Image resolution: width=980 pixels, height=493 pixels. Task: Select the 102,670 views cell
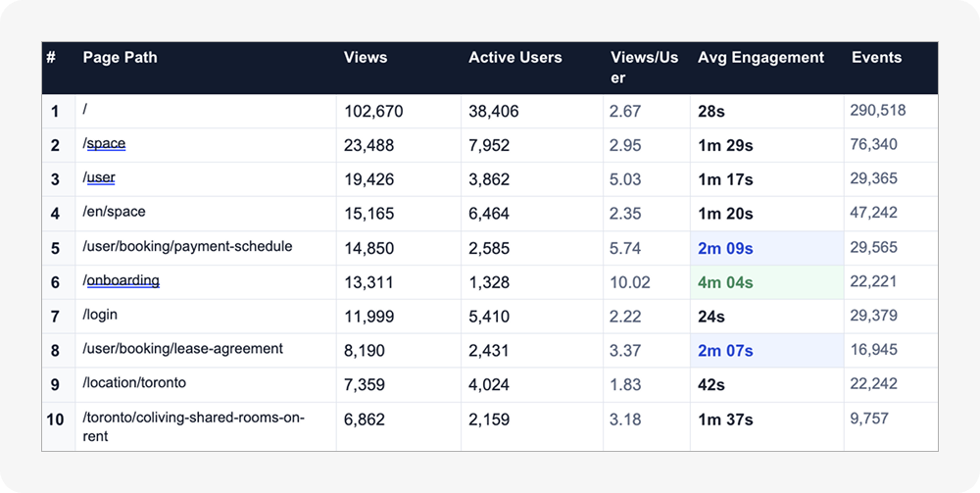[x=373, y=112]
